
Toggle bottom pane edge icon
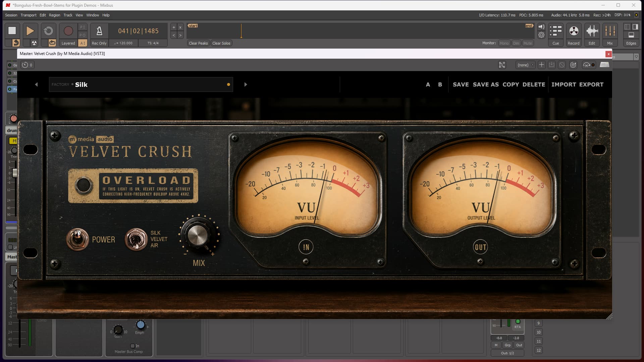point(631,35)
